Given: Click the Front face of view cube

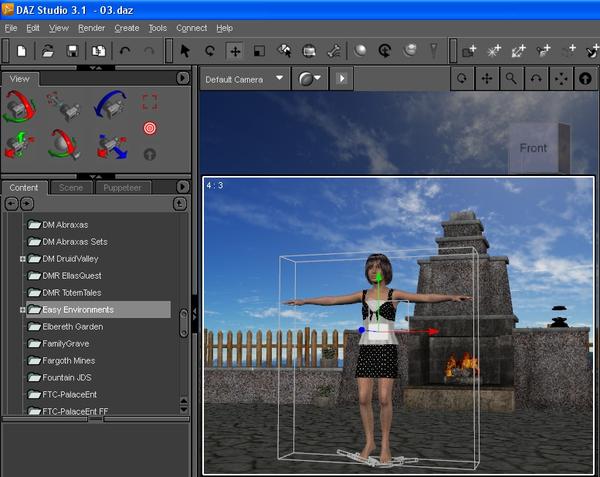Looking at the screenshot, I should pyautogui.click(x=533, y=148).
